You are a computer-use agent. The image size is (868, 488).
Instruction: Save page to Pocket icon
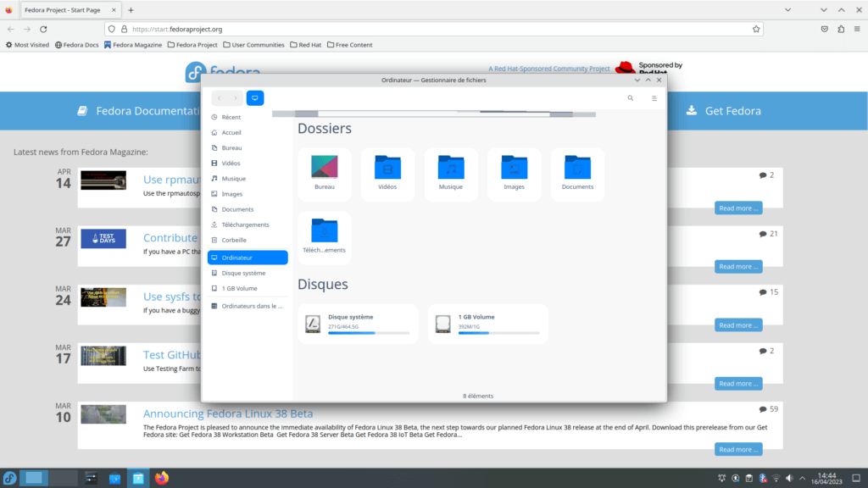coord(824,30)
